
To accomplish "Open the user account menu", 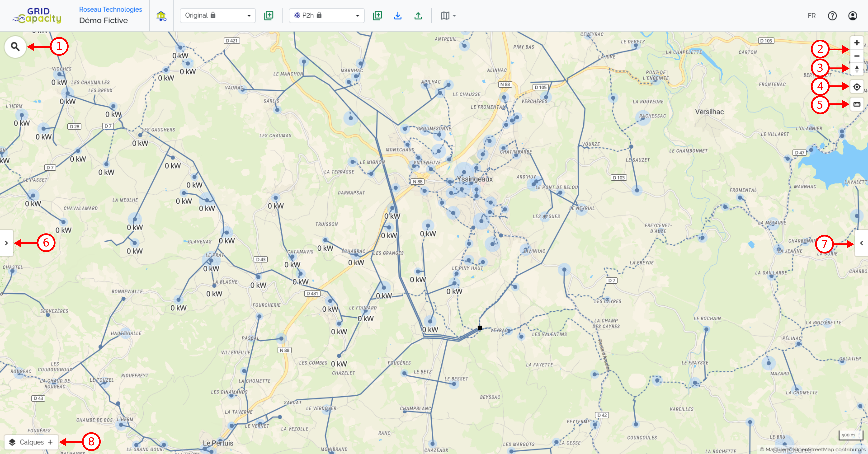I will pyautogui.click(x=852, y=15).
